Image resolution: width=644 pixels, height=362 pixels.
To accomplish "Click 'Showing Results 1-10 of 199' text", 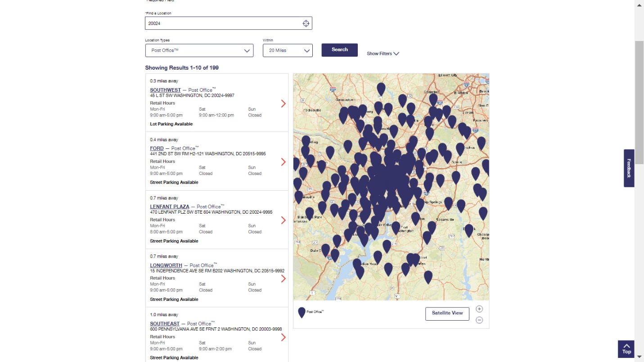I will tap(182, 68).
